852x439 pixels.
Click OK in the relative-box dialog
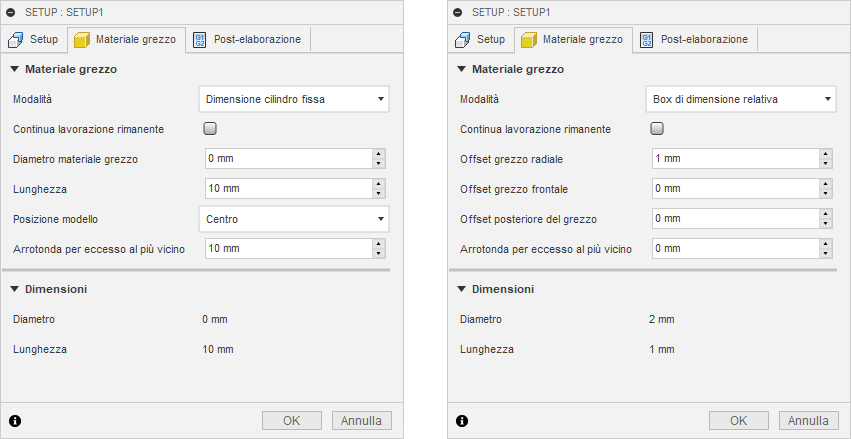point(738,420)
